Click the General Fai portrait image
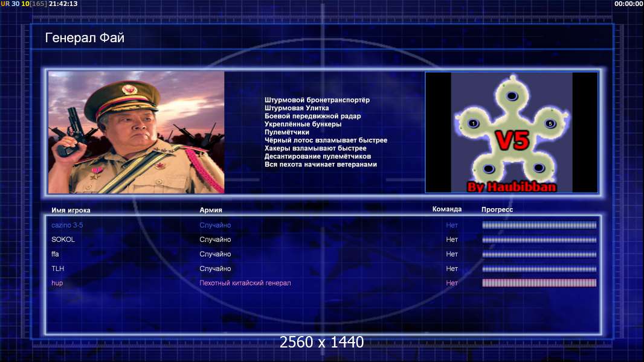The height and width of the screenshot is (362, 644). [x=137, y=132]
